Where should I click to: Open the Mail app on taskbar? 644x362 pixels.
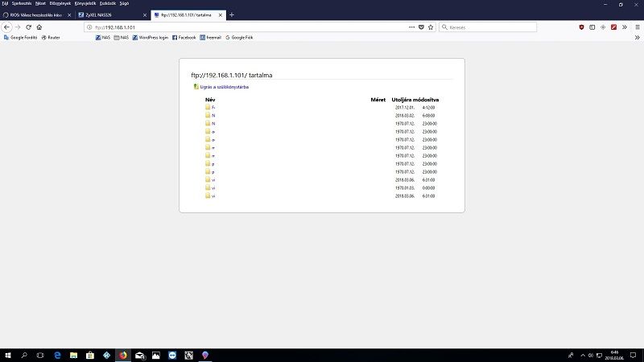click(139, 355)
